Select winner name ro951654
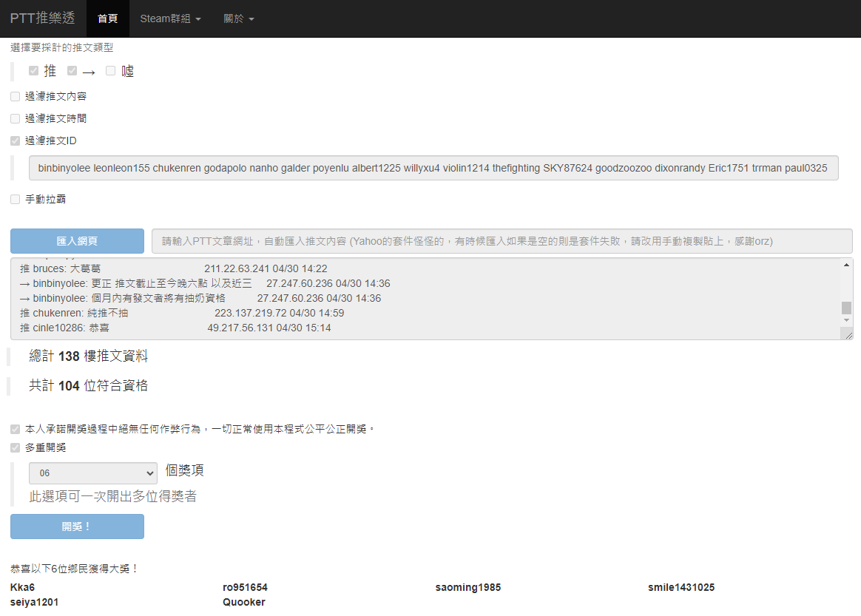 pyautogui.click(x=245, y=587)
